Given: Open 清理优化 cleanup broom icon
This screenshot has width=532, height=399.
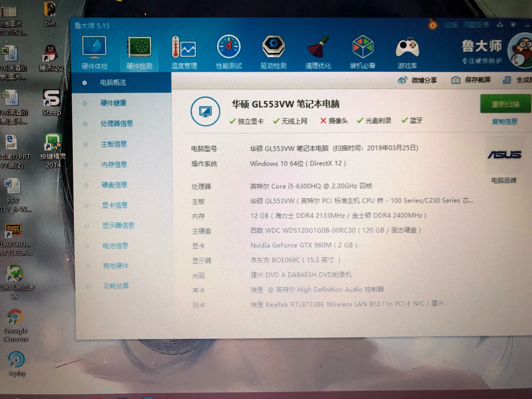Looking at the screenshot, I should [x=318, y=47].
